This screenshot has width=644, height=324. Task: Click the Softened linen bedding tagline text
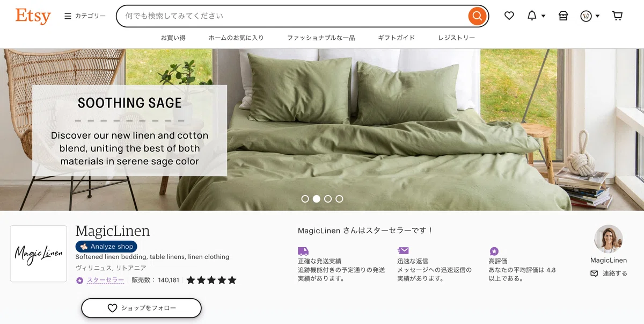(x=152, y=257)
